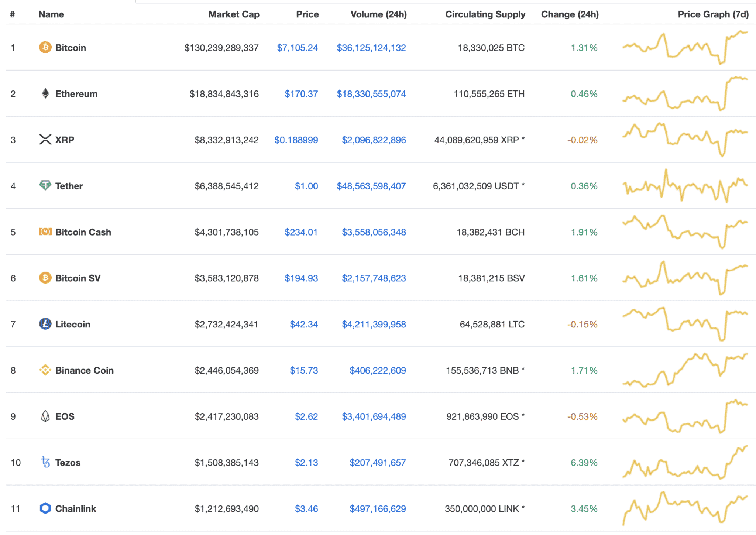Open the Tether name link
Viewport: 756px width, 535px height.
click(69, 186)
